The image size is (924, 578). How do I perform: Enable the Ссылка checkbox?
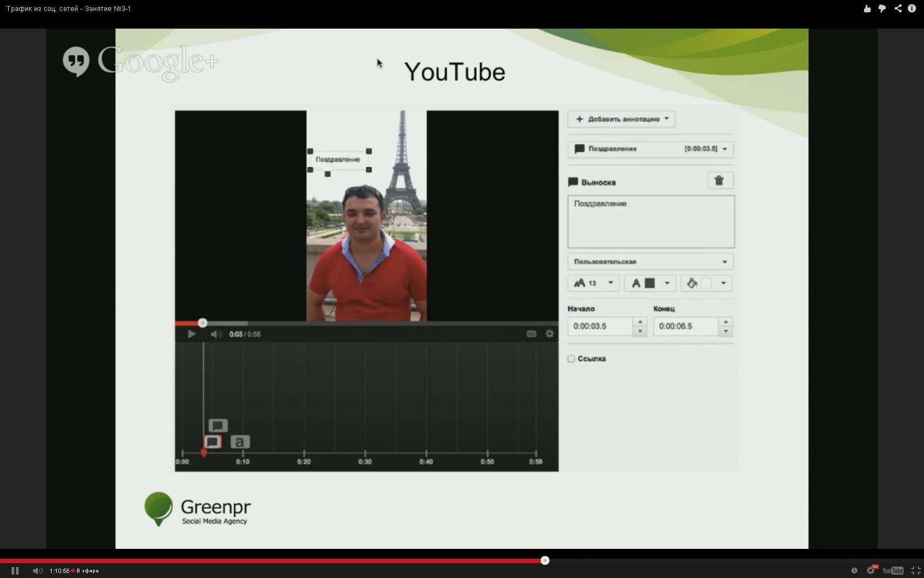coord(571,359)
